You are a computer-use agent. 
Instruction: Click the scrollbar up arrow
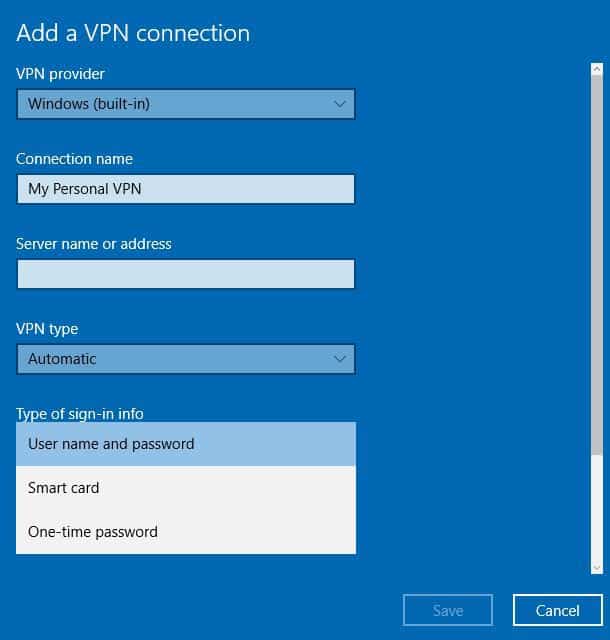[597, 68]
